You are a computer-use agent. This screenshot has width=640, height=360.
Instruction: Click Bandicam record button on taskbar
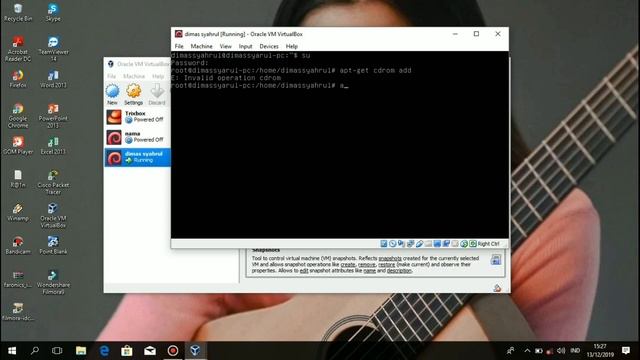click(173, 351)
